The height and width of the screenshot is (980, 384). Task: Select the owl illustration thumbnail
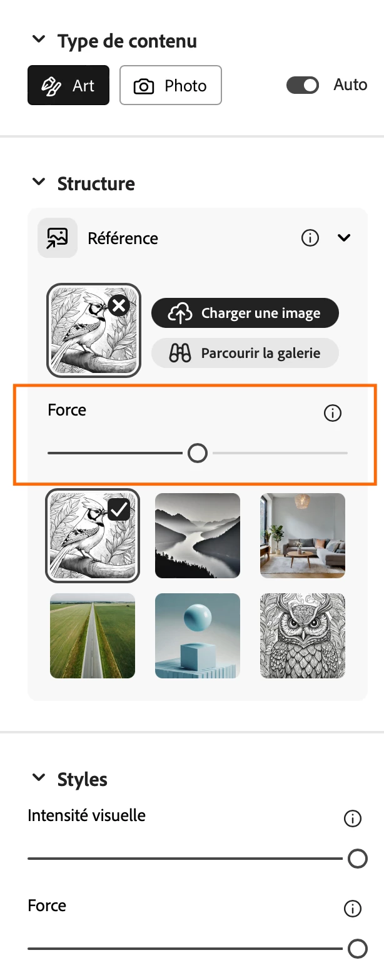(x=303, y=636)
